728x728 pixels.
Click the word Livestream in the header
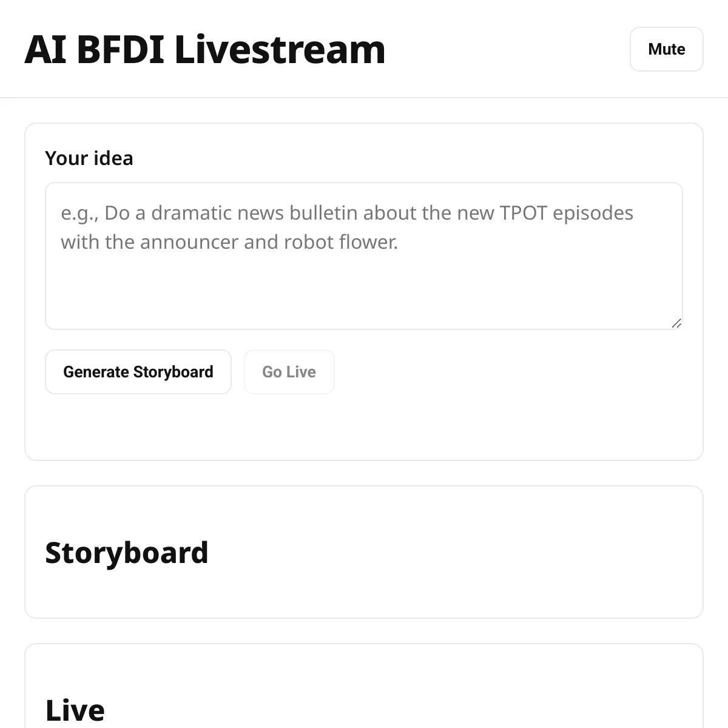tap(280, 49)
